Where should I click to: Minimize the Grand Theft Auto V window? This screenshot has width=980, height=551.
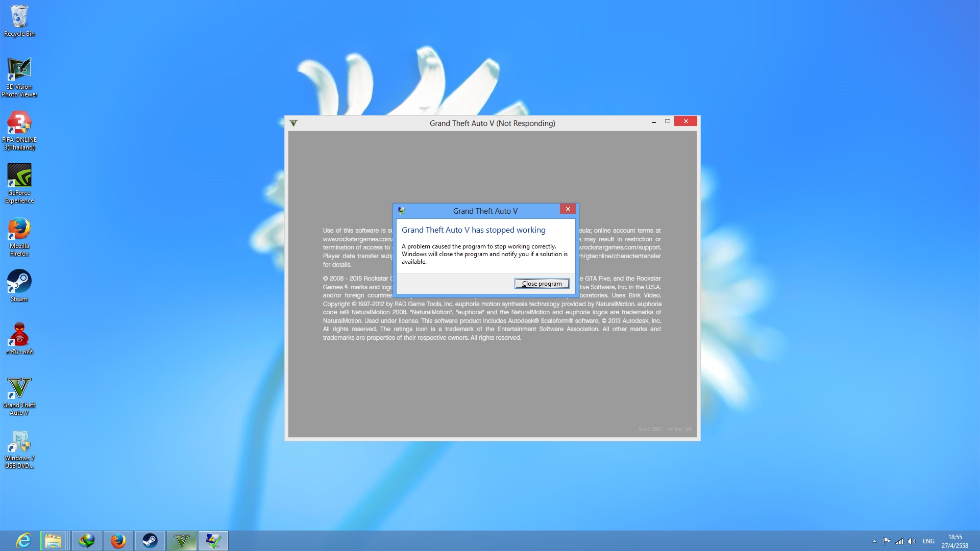pyautogui.click(x=653, y=122)
